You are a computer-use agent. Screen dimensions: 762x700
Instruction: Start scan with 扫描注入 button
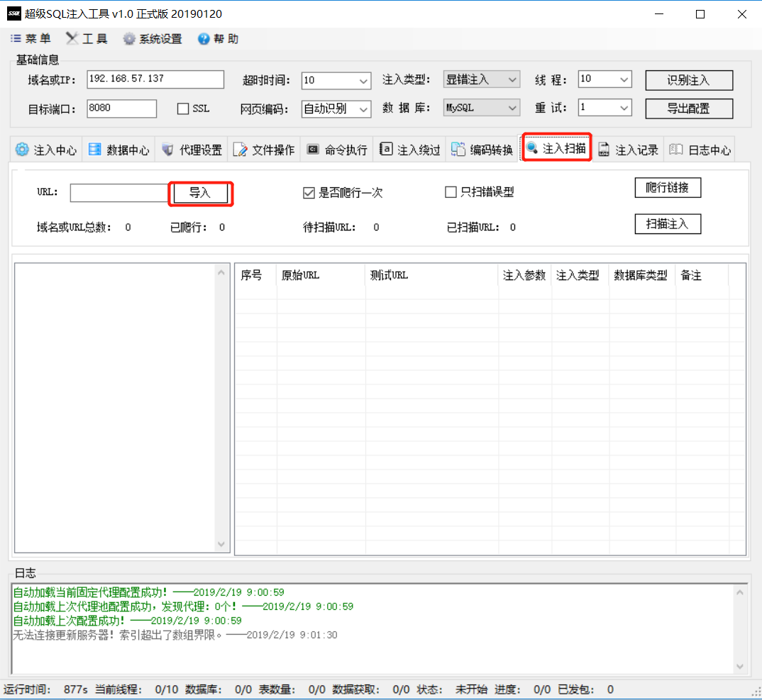pos(668,224)
